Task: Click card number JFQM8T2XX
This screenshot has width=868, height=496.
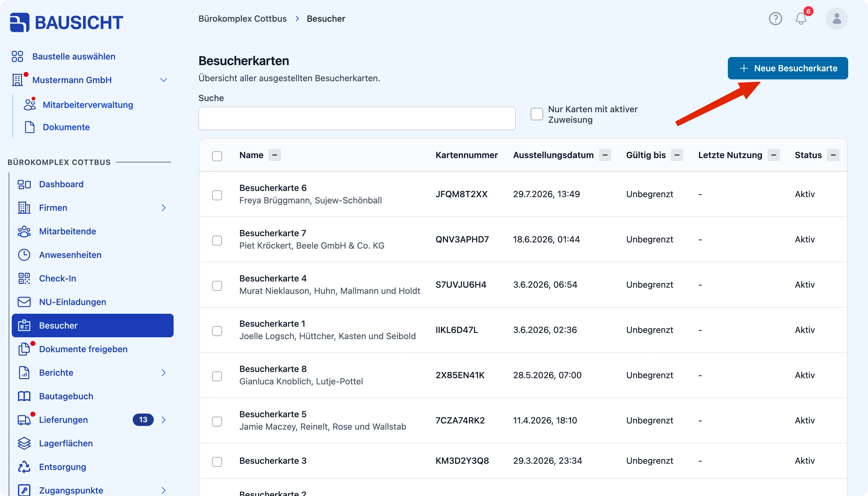Action: 462,194
